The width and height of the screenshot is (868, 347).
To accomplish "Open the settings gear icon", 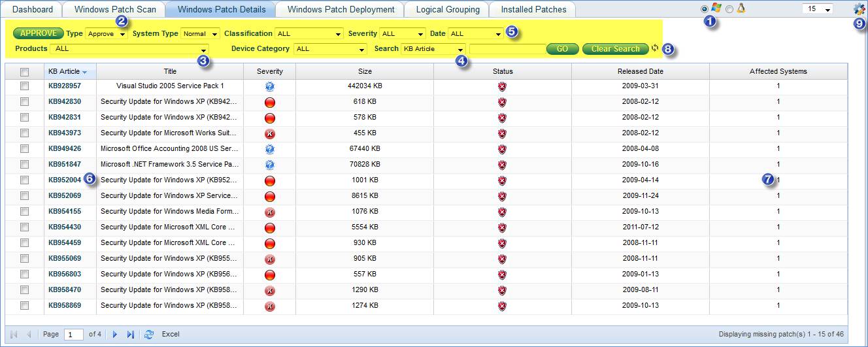I will point(859,9).
